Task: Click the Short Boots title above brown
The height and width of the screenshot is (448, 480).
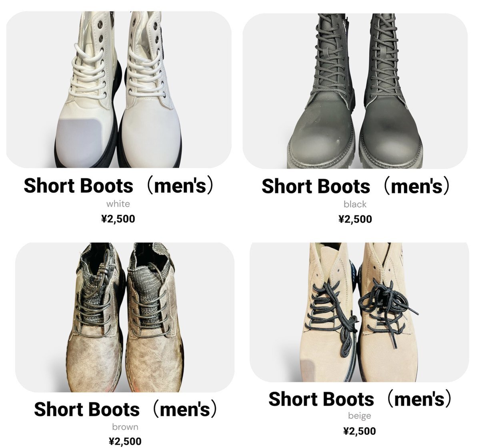Action: (126, 409)
